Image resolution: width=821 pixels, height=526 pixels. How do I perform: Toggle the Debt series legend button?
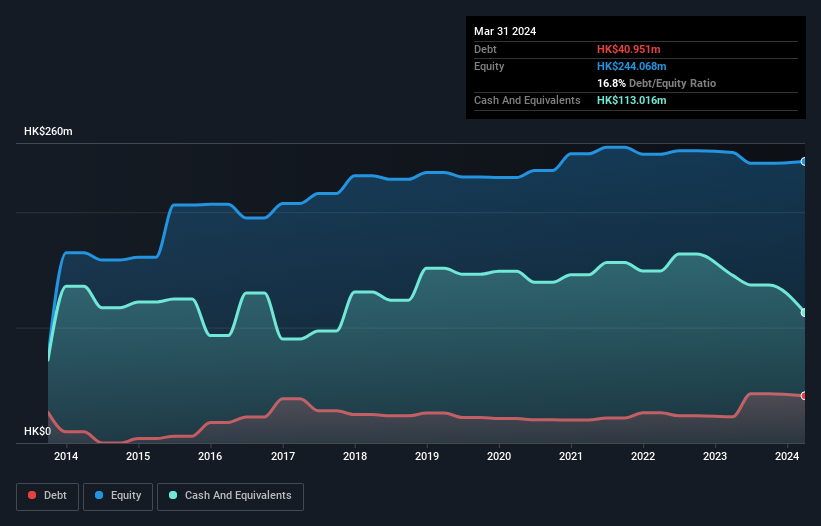pyautogui.click(x=47, y=496)
